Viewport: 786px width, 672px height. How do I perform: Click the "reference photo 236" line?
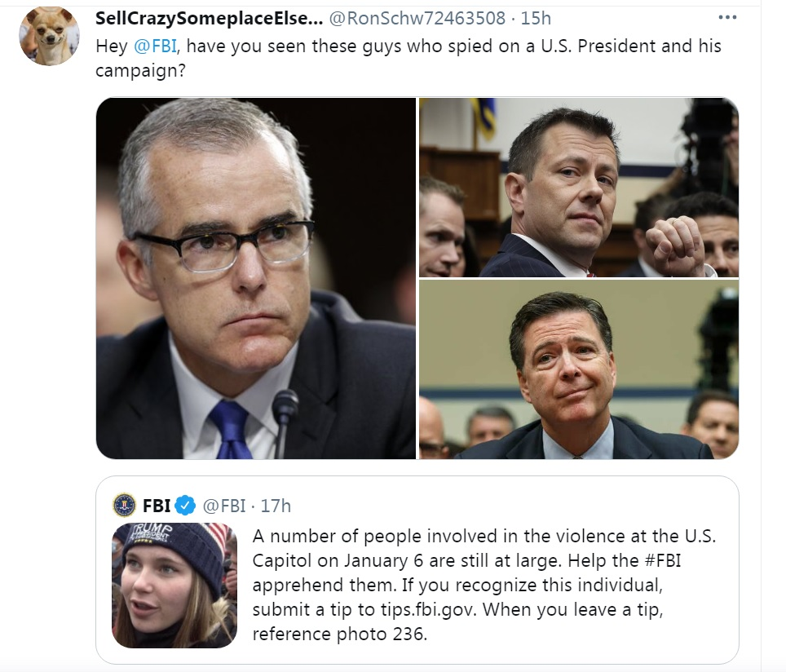tap(340, 633)
